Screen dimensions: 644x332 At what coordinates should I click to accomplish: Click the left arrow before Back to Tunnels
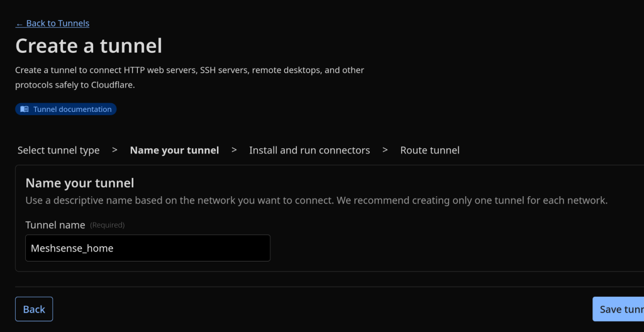coord(19,24)
